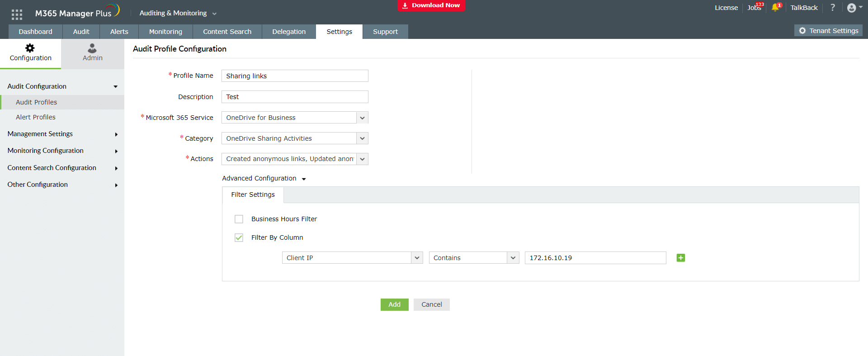Image resolution: width=868 pixels, height=356 pixels.
Task: Open the Contains condition dropdown
Action: [x=474, y=258]
